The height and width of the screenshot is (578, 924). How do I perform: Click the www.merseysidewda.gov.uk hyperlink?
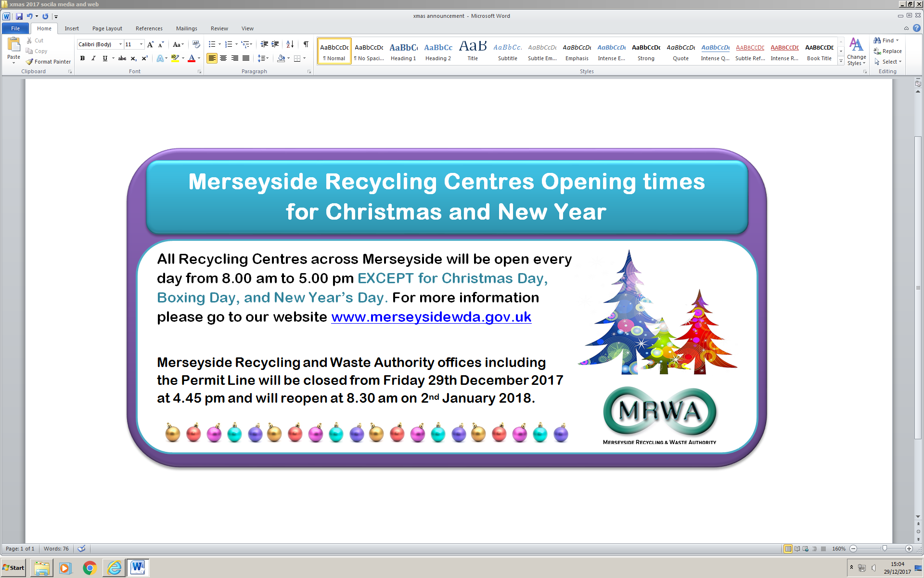431,317
